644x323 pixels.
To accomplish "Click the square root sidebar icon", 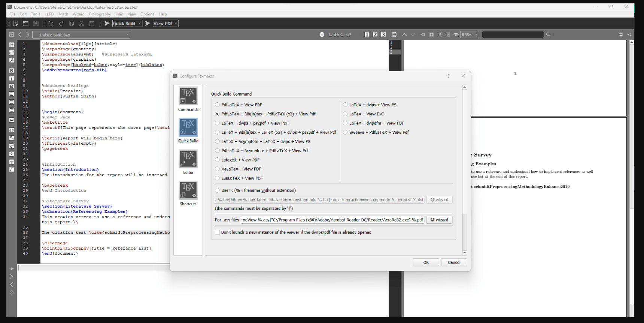I will tap(12, 169).
